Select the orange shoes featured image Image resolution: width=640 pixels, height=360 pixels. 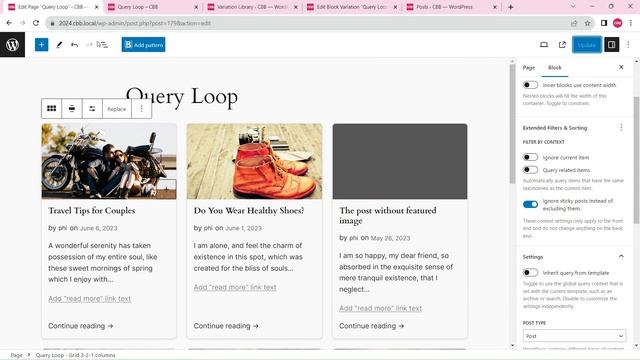tap(254, 162)
